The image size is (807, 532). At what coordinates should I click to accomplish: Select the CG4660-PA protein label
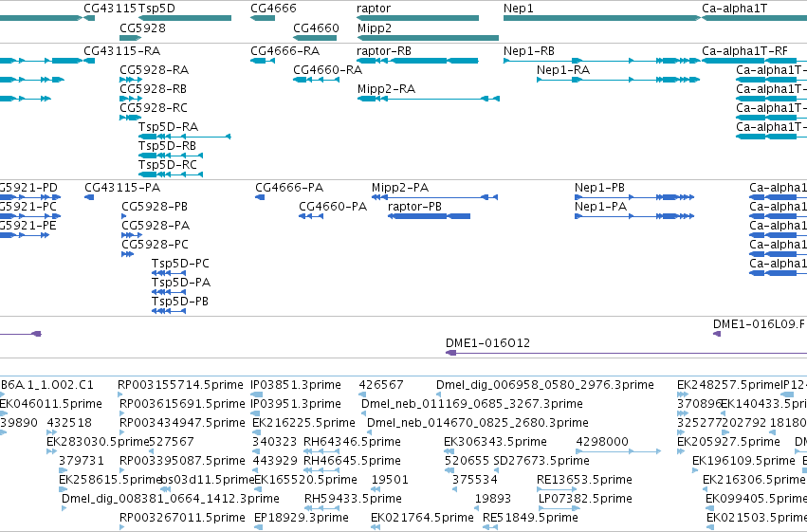pos(333,207)
